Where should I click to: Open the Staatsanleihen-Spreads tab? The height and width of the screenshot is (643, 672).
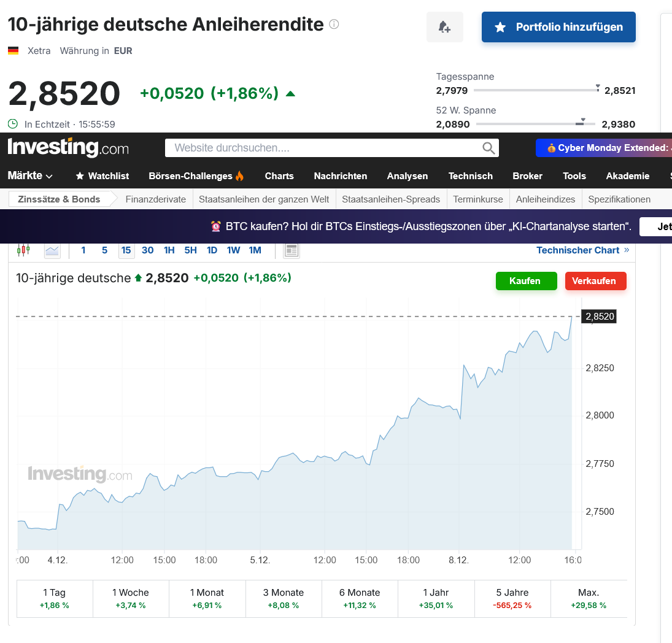click(x=391, y=199)
